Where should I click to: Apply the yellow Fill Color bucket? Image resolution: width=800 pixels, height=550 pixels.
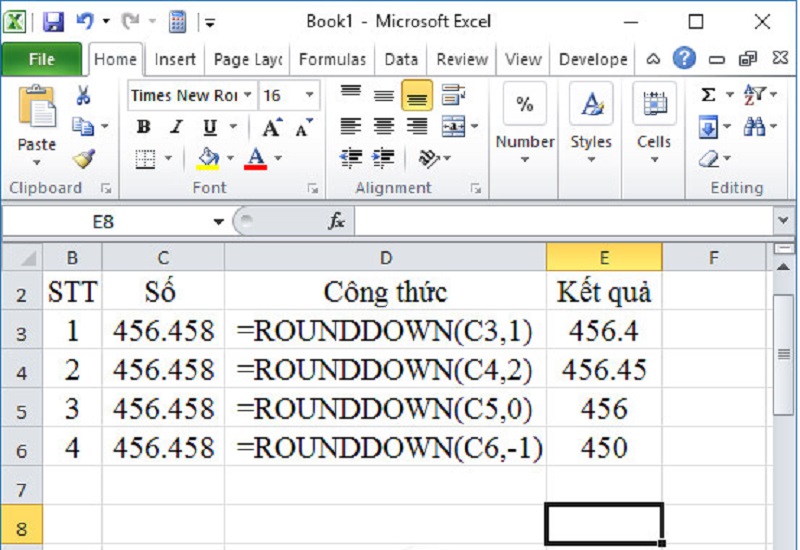(208, 159)
